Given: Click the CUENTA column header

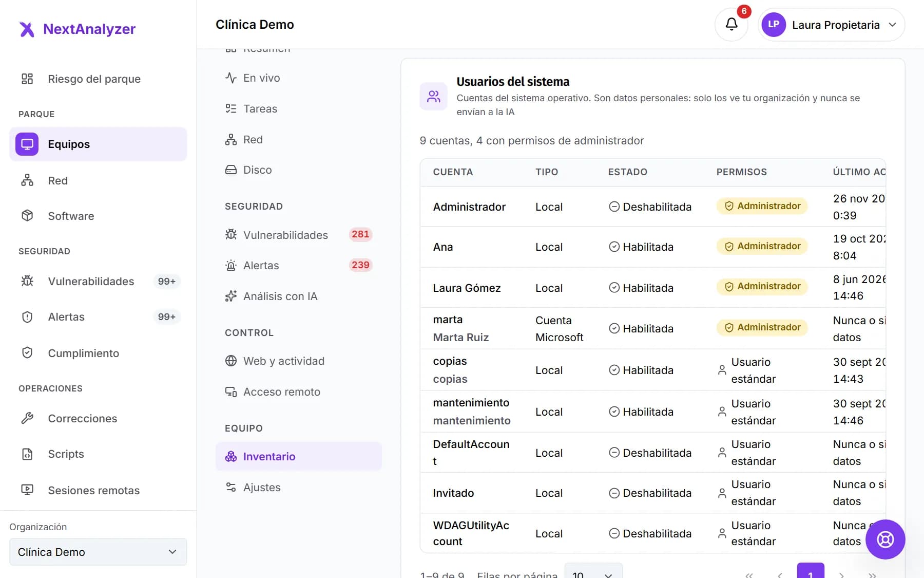Looking at the screenshot, I should [x=453, y=172].
